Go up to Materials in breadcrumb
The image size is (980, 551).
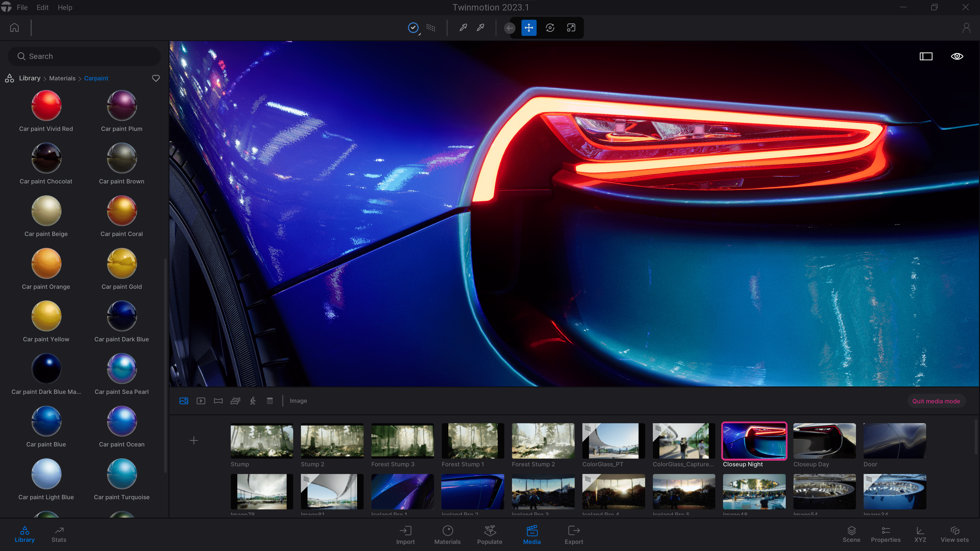(62, 78)
